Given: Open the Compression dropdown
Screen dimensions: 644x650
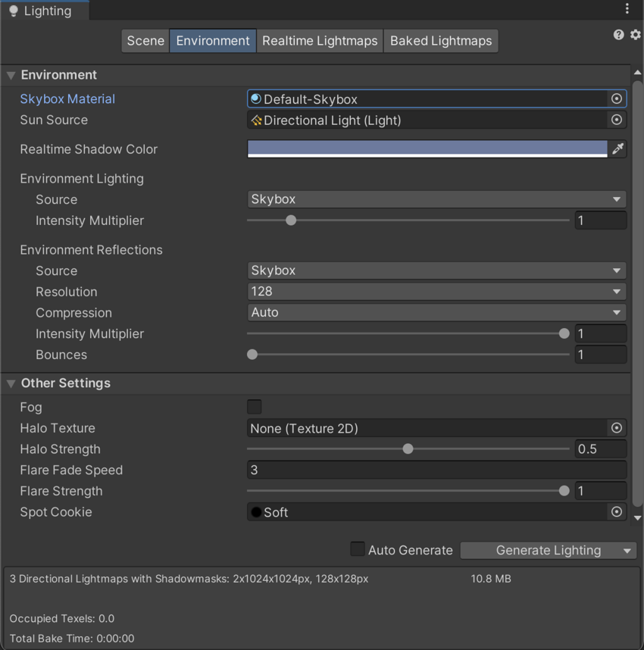Looking at the screenshot, I should (x=436, y=312).
